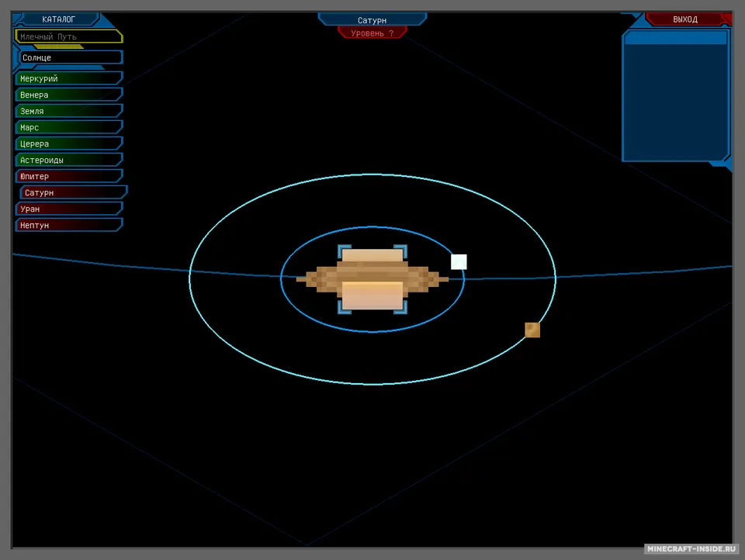Viewport: 745px width, 560px height.
Task: Select Млечный Путь galaxy entry
Action: 69,36
